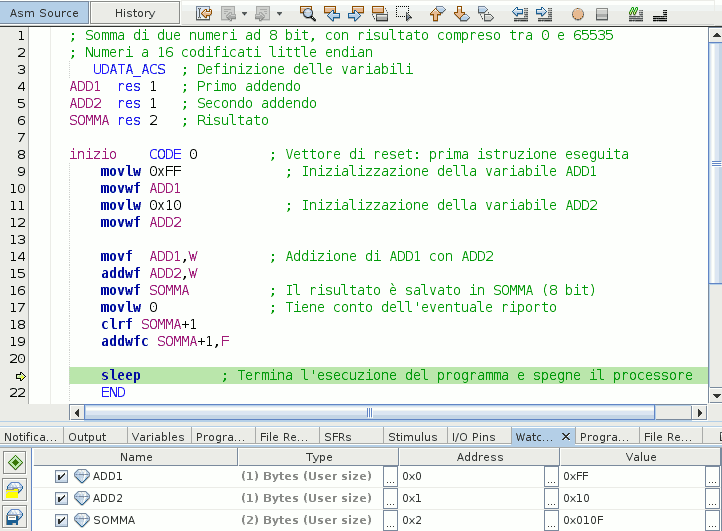Screen dimensions: 722x531
Task: Click the Previous Bookmark icon
Action: [437, 14]
